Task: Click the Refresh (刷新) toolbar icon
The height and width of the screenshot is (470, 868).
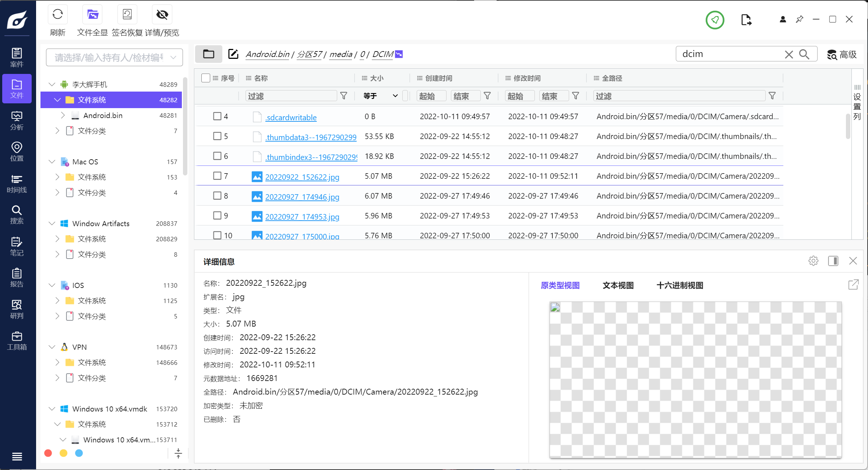Action: coord(57,15)
